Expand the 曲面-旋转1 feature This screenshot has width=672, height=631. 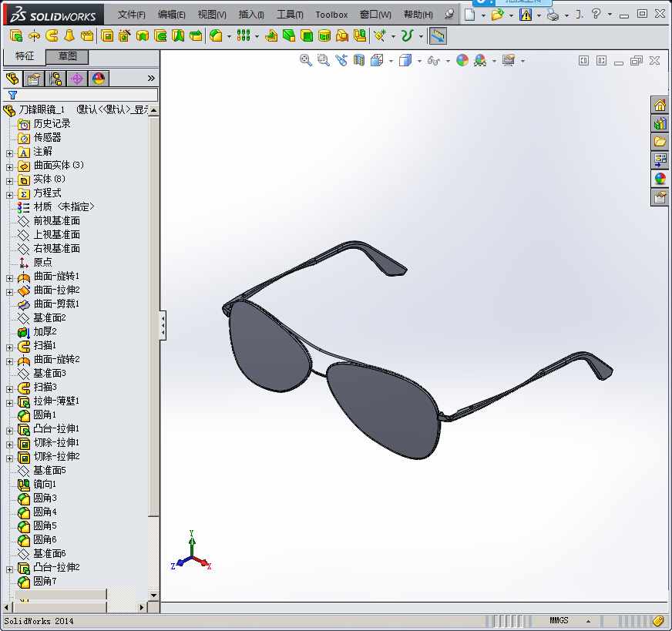(9, 278)
